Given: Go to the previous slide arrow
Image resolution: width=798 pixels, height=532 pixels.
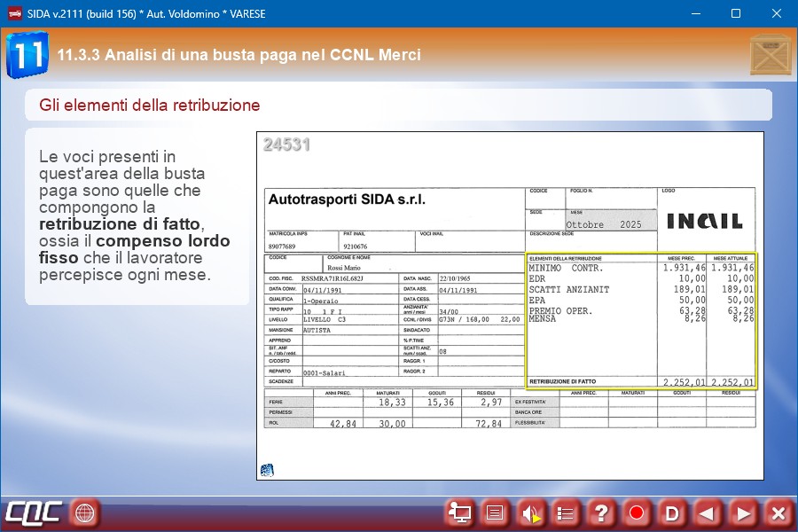Looking at the screenshot, I should (x=708, y=512).
